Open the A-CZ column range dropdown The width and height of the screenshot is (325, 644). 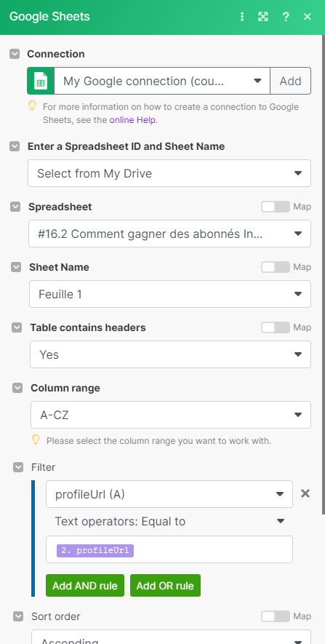click(x=171, y=415)
